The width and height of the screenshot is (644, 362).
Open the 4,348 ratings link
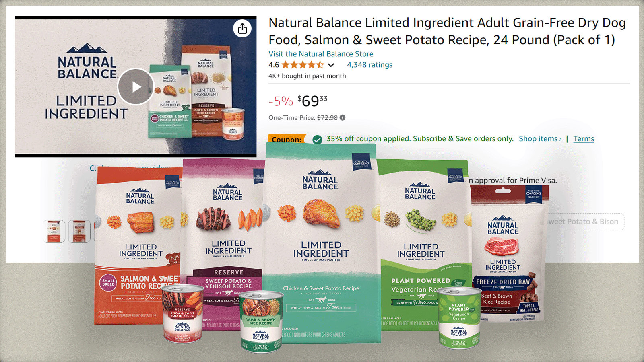click(x=369, y=65)
